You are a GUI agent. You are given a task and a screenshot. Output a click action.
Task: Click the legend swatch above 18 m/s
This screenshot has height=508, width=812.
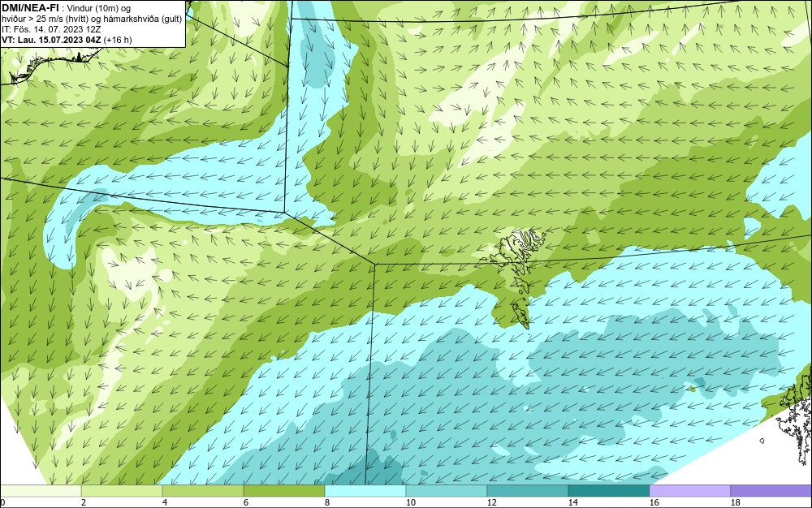point(771,490)
